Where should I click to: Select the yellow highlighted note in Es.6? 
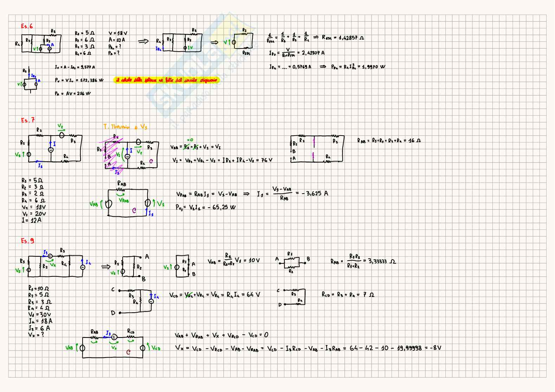tap(166, 80)
